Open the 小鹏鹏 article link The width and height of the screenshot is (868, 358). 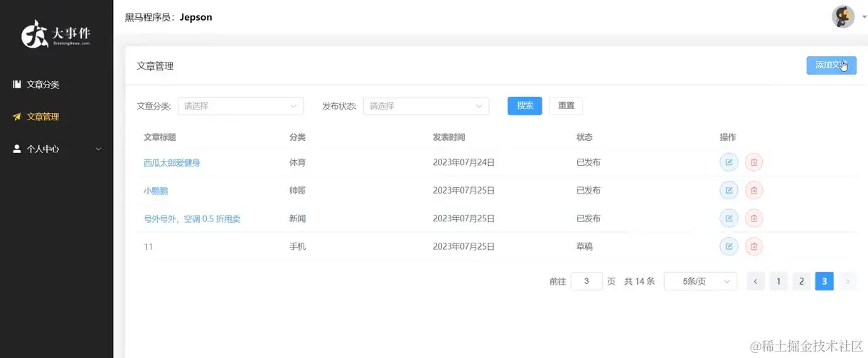[x=156, y=191]
